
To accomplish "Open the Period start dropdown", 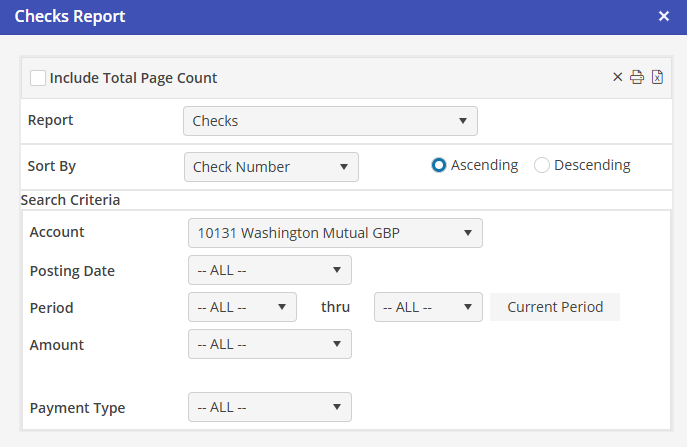I will coord(242,307).
